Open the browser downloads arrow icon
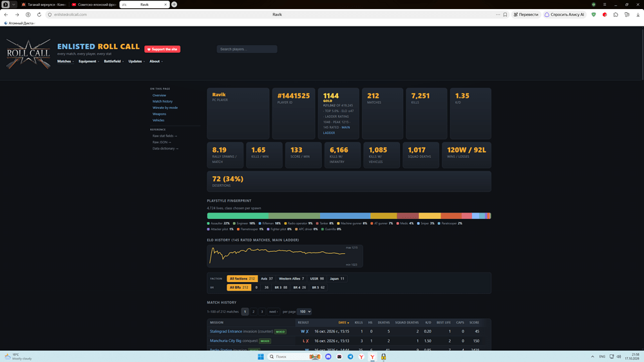 point(638,14)
